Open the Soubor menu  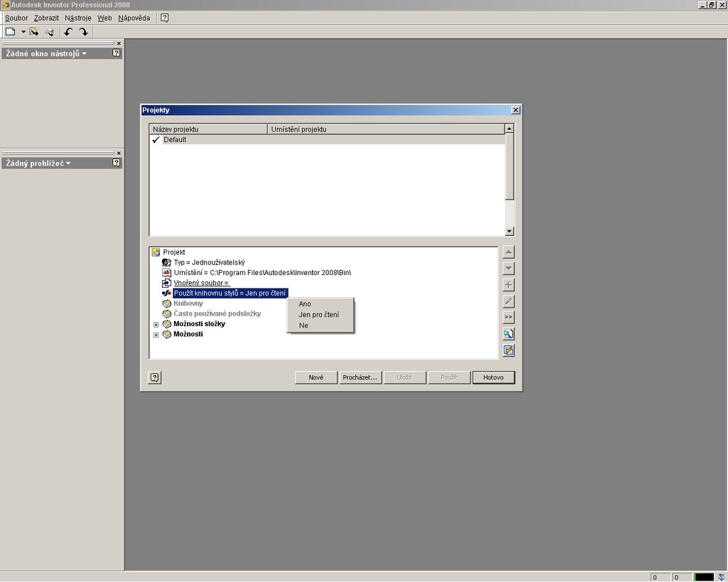pyautogui.click(x=16, y=18)
